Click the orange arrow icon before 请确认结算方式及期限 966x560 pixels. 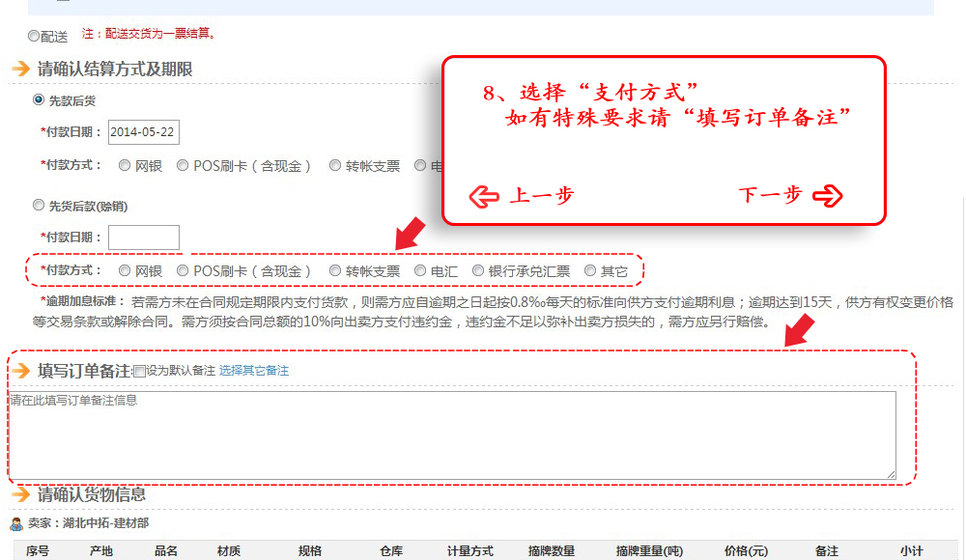pos(20,70)
